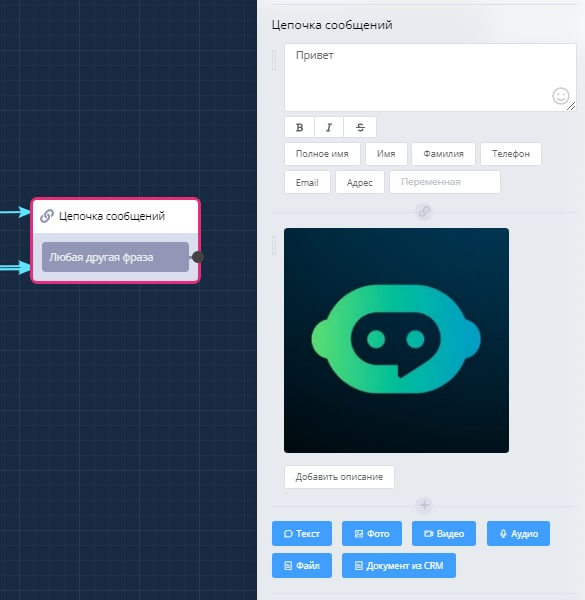This screenshot has width=585, height=600.
Task: Toggle bold formatting button
Action: point(300,127)
